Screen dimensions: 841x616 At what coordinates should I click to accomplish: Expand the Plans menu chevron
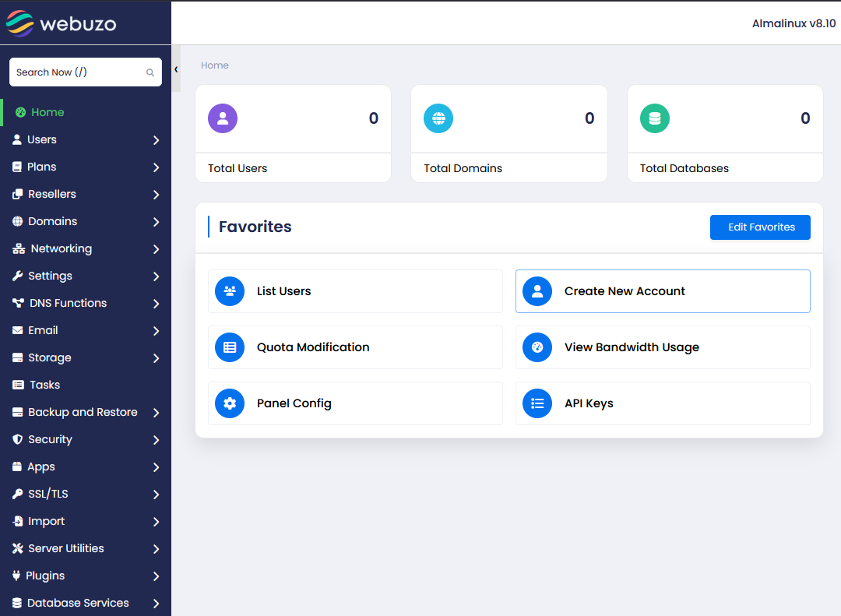[156, 167]
